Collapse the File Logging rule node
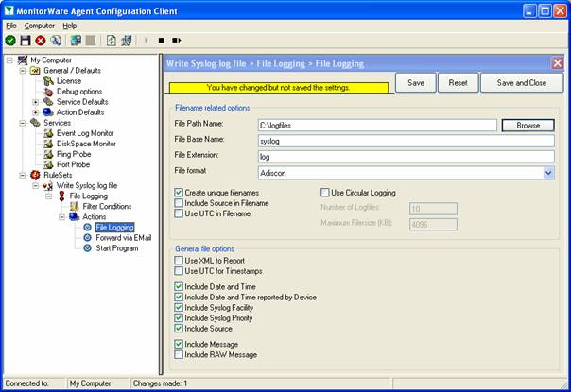This screenshot has height=392, width=571. click(x=48, y=196)
